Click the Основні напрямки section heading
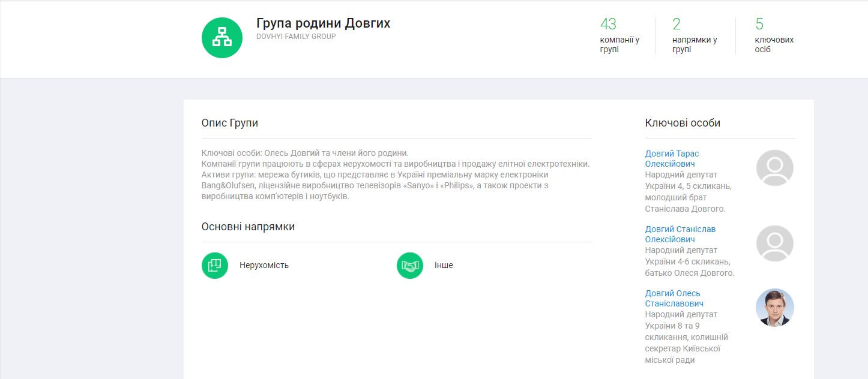This screenshot has width=868, height=379. [x=248, y=227]
